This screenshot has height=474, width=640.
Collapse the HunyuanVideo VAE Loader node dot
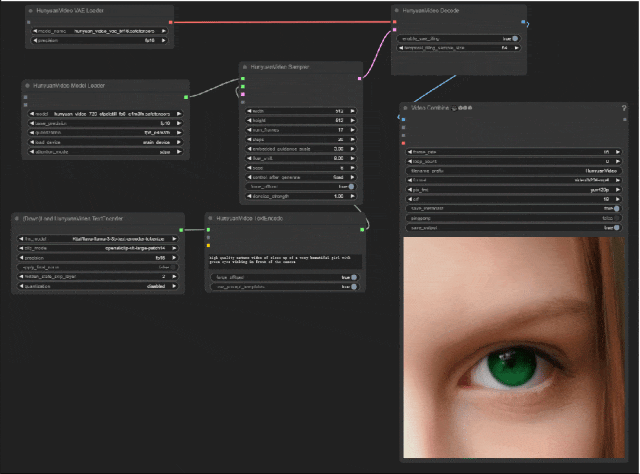(x=31, y=11)
